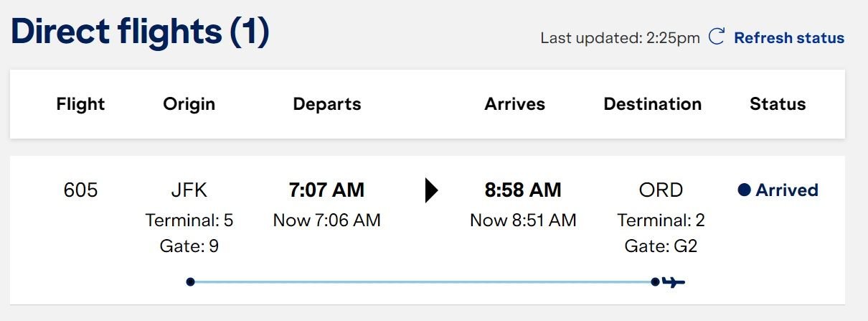Click the Flight column header

pyautogui.click(x=80, y=104)
